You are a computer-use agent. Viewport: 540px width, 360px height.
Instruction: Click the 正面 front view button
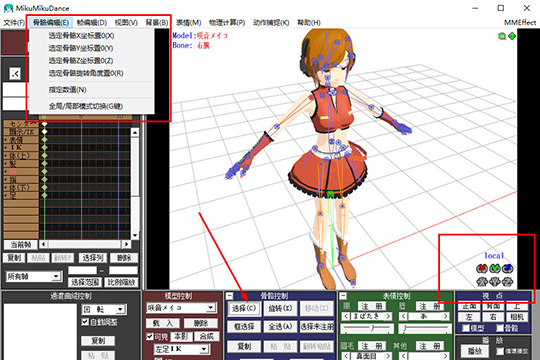pos(469,306)
